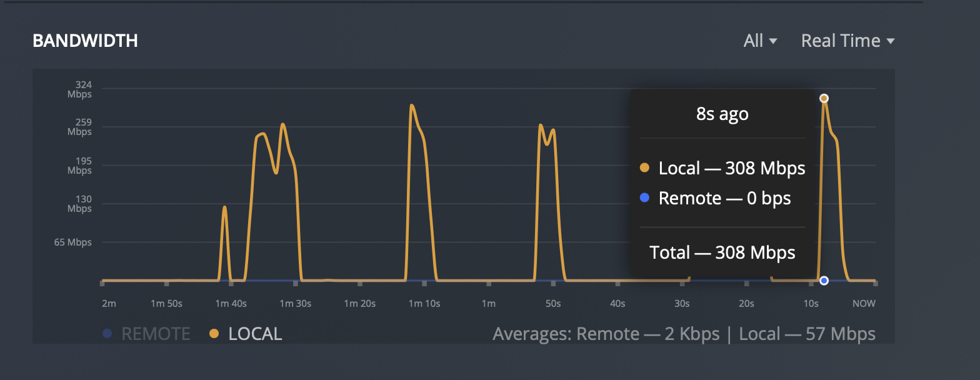Click the NOW time axis label
Image resolution: width=980 pixels, height=380 pixels.
[864, 304]
